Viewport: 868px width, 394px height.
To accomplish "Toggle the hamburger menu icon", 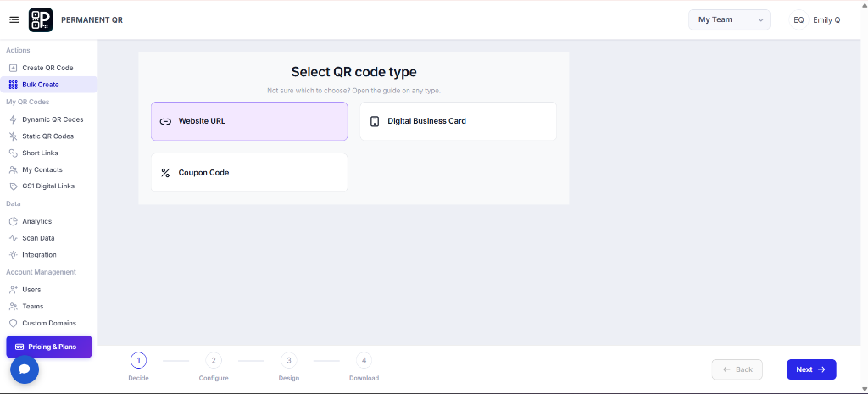I will 14,20.
